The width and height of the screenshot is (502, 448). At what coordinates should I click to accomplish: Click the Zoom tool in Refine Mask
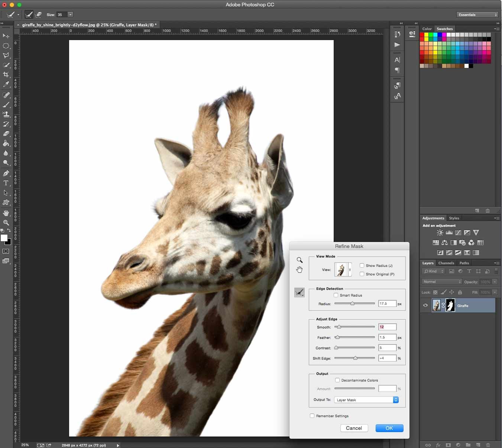pyautogui.click(x=299, y=260)
